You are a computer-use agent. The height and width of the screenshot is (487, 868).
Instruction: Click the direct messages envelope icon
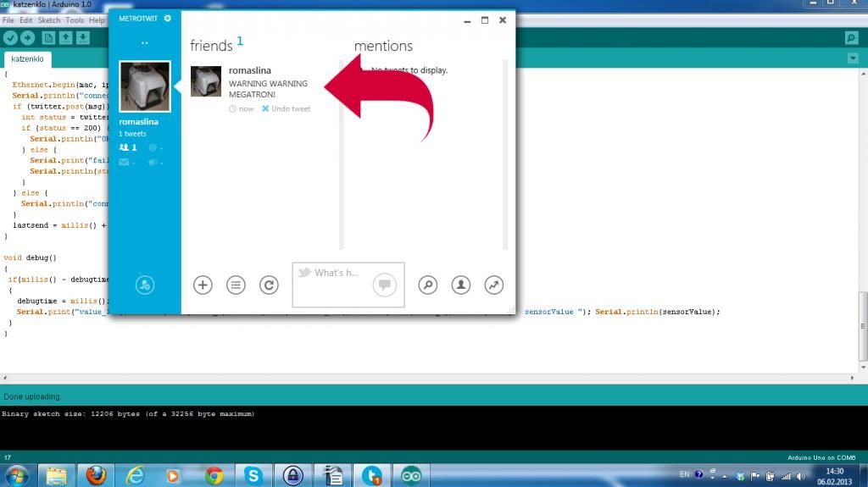127,162
